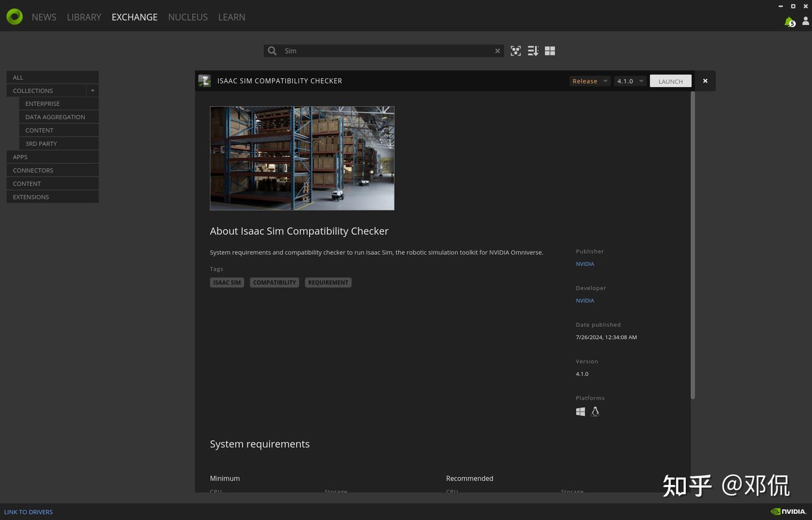Screen dimensions: 812x520
Task: Select the Enterprise collection item
Action: click(x=59, y=104)
